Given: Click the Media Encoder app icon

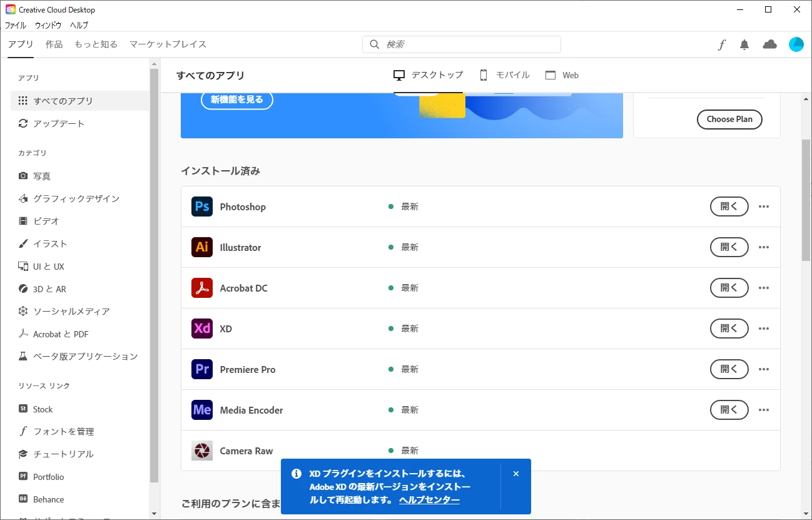Looking at the screenshot, I should coord(202,410).
